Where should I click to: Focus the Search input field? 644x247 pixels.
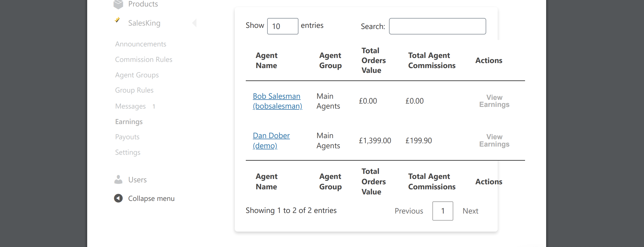pos(437,26)
